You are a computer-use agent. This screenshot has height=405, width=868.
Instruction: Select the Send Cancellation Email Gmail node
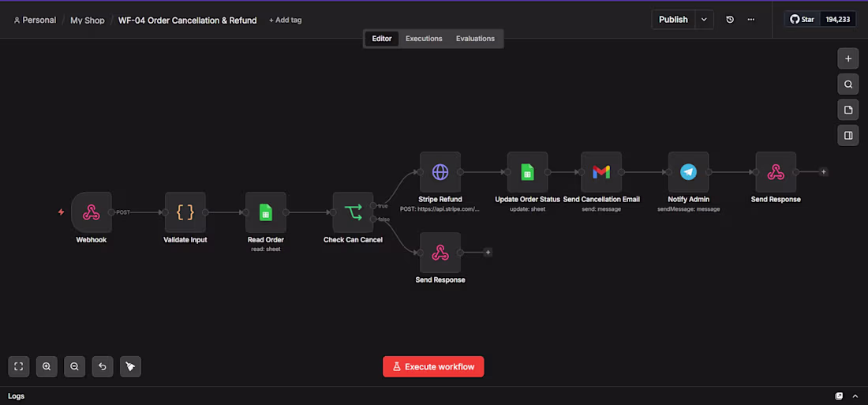tap(601, 172)
